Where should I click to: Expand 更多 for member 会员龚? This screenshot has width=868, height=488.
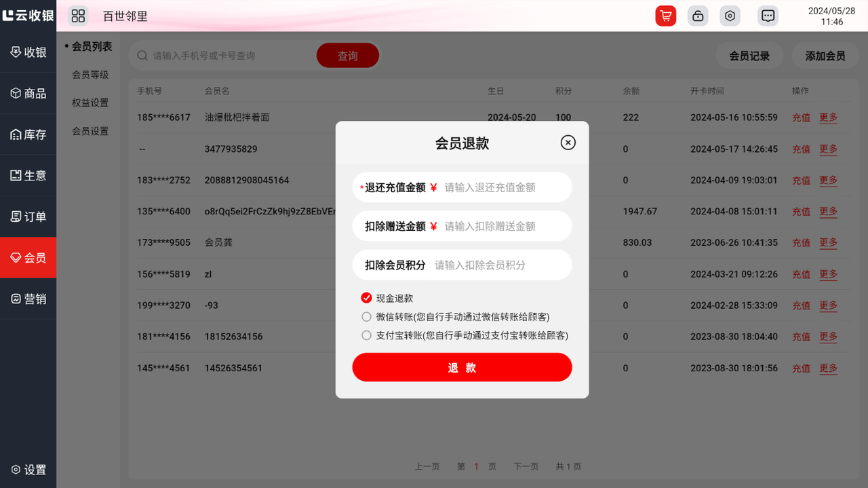click(x=828, y=243)
